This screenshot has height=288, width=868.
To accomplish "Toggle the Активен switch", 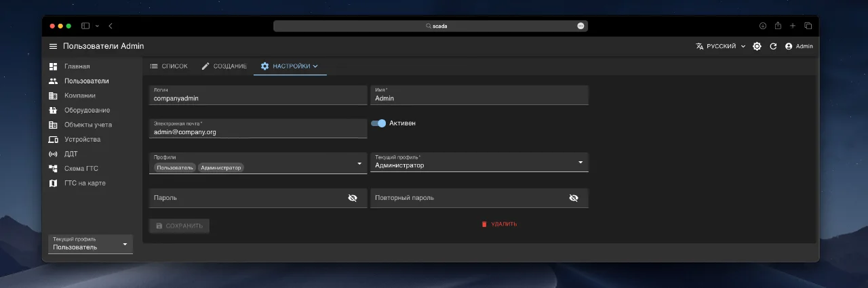I will pos(378,123).
